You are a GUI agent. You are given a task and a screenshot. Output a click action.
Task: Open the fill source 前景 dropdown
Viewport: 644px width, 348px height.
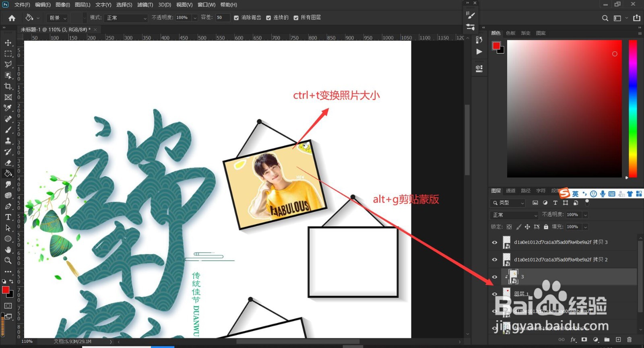click(x=58, y=18)
